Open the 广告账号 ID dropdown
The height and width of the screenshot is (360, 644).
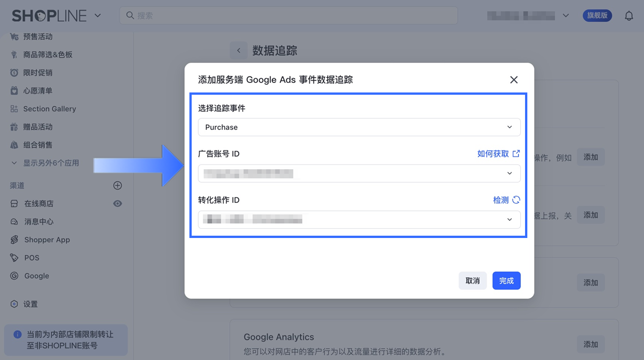(359, 174)
